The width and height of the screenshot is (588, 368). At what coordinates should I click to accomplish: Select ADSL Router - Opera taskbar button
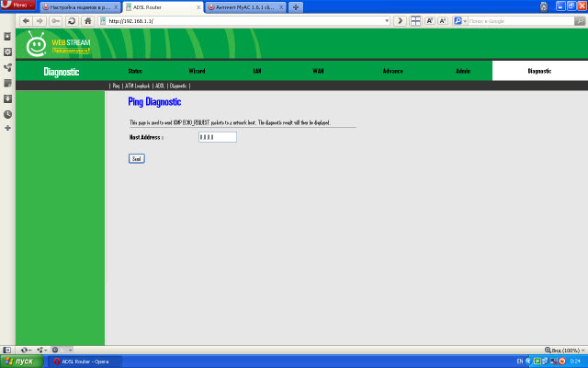click(x=85, y=362)
